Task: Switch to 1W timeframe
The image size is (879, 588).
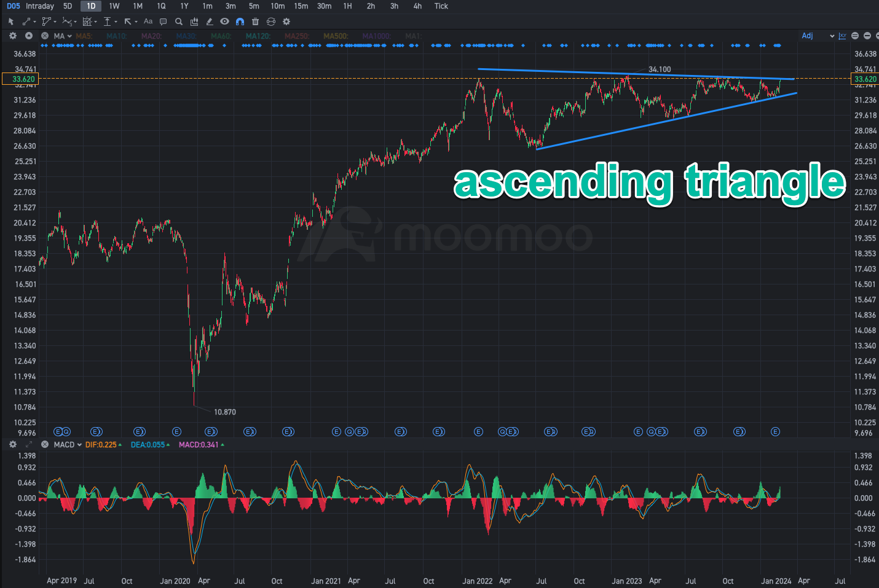Action: [114, 6]
